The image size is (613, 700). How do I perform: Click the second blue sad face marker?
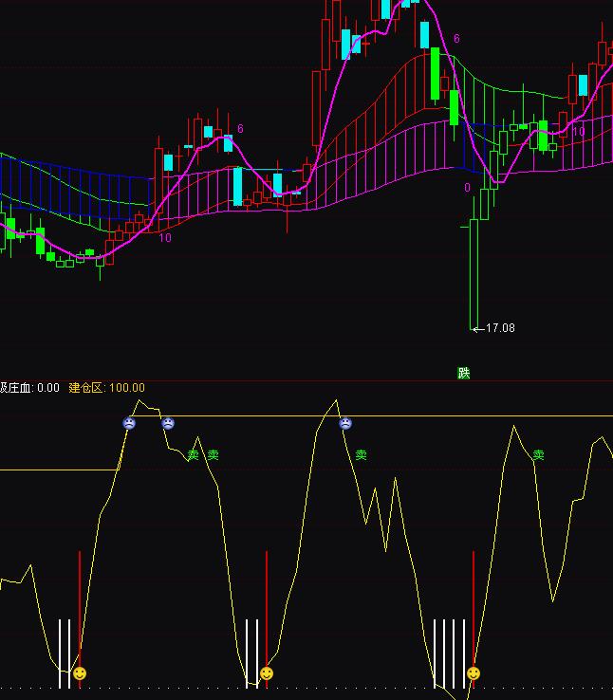pos(168,423)
